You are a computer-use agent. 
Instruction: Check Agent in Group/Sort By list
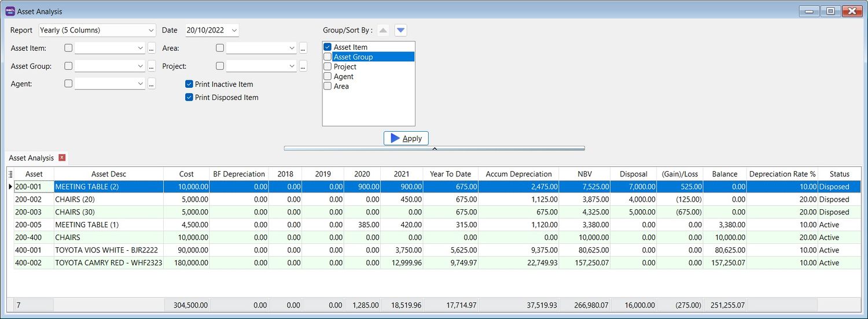328,77
